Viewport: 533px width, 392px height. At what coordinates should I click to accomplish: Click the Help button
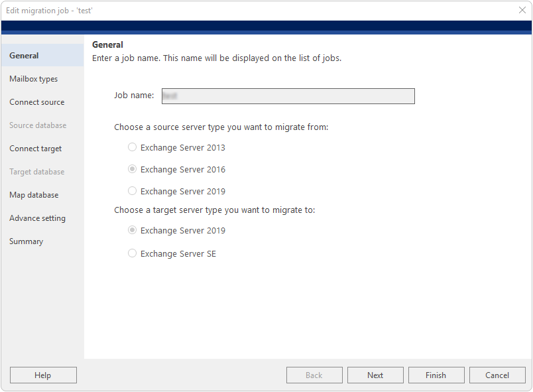pyautogui.click(x=43, y=375)
